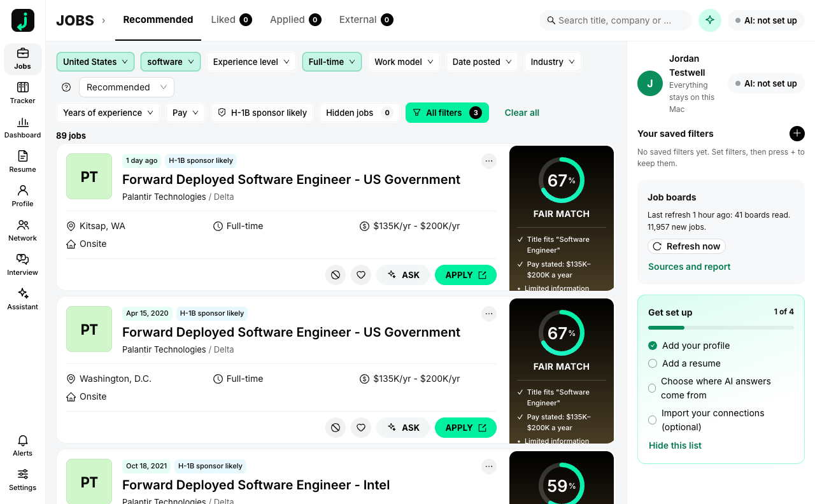Screen dimensions: 815x504
Task: Like the Washington, D.C. job
Action: point(361,428)
